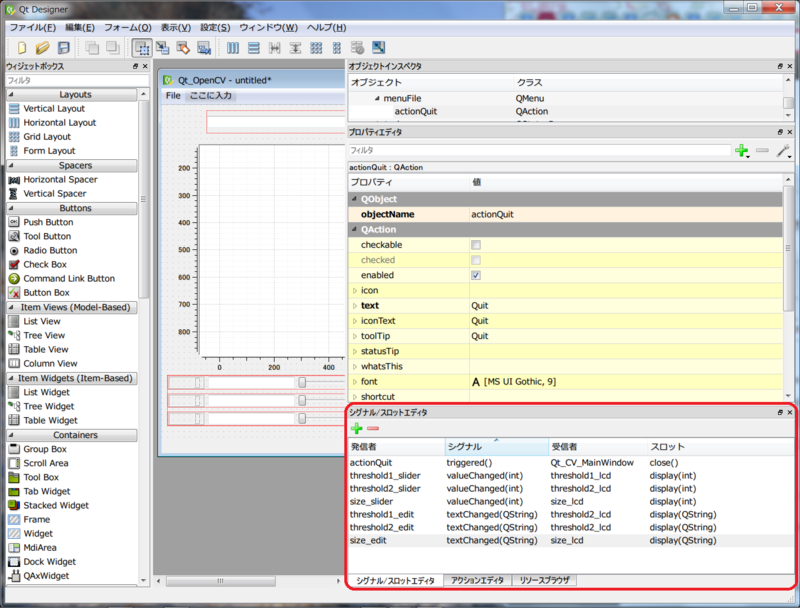Apply Lay Out Vertically toolbar icon

pyautogui.click(x=254, y=48)
